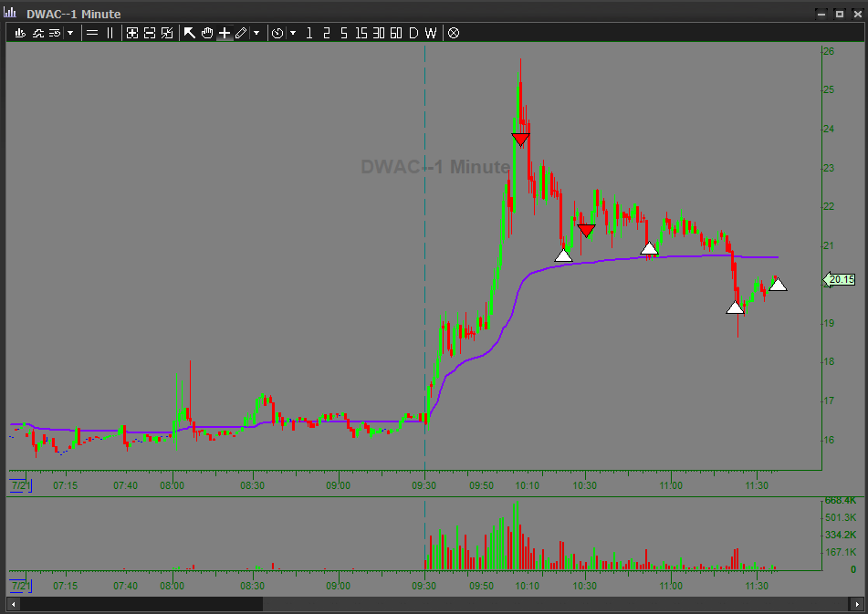The image size is (868, 614).
Task: Select the arrow pointer tool
Action: pos(189,33)
